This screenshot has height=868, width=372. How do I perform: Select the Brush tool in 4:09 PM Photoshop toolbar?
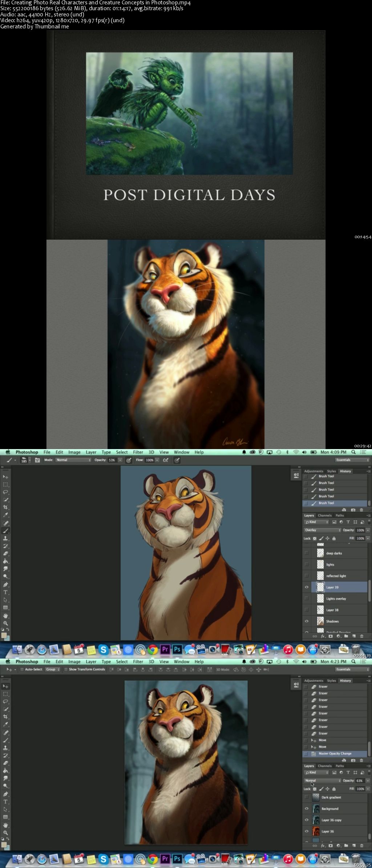coord(5,531)
